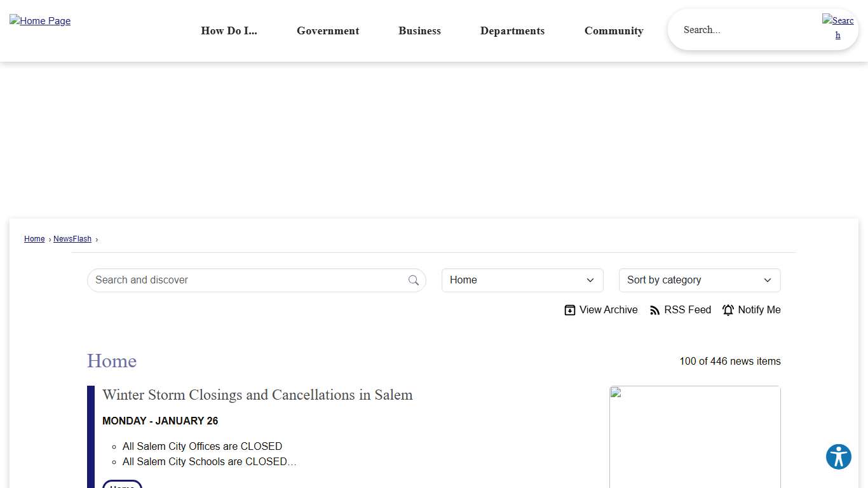868x488 pixels.
Task: Focus the header Search... field
Action: click(x=743, y=30)
